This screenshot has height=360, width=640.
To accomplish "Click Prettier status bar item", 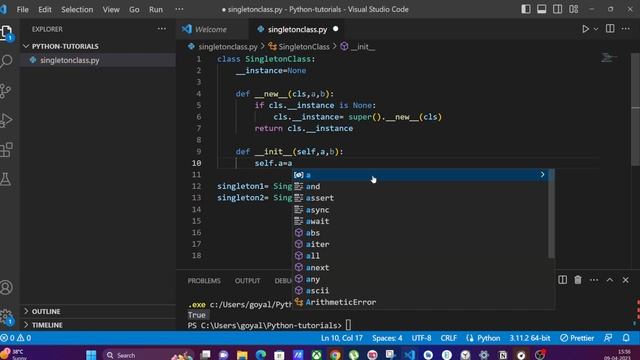I will pyautogui.click(x=577, y=338).
